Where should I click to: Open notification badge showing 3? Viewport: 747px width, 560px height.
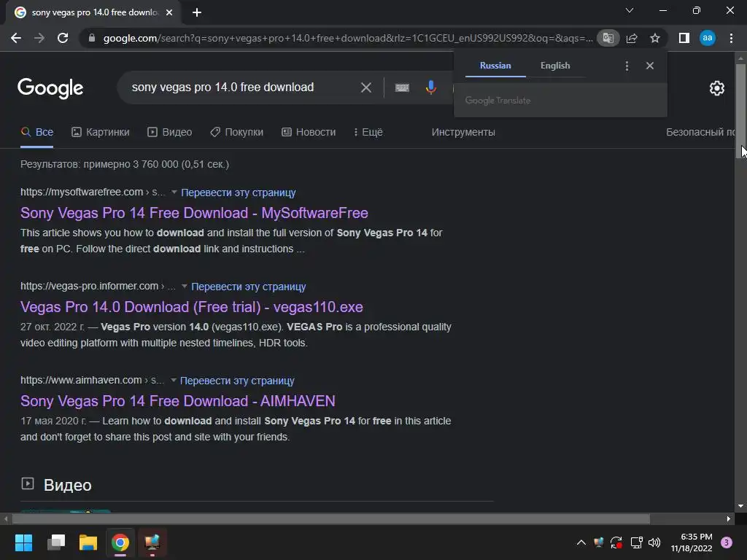pos(727,542)
